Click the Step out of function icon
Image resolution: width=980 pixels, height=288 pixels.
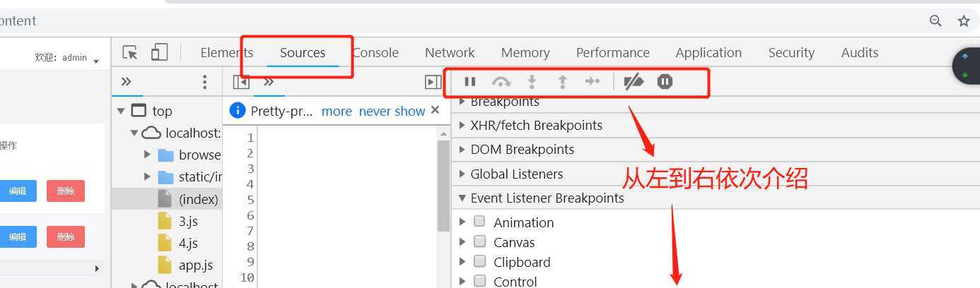tap(563, 82)
